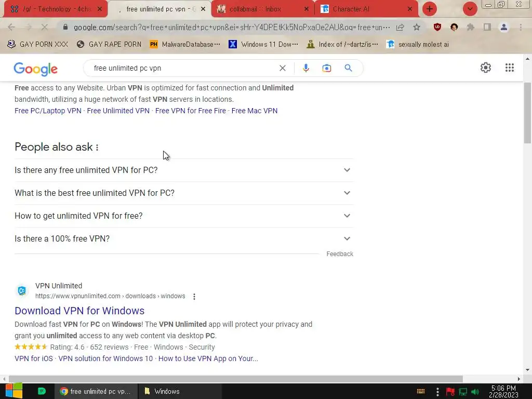Image resolution: width=532 pixels, height=399 pixels.
Task: Clear the Google search box text
Action: pos(282,68)
